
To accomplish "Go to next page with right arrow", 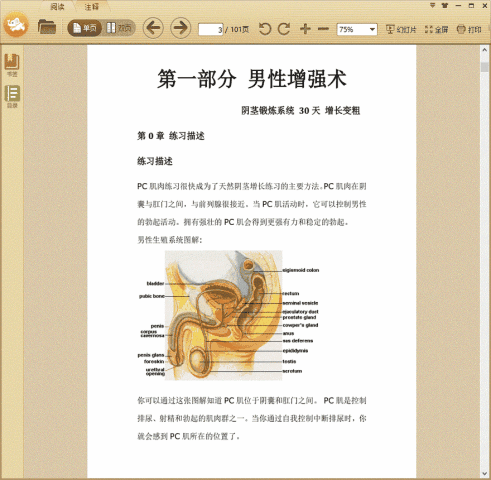I will click(x=181, y=28).
